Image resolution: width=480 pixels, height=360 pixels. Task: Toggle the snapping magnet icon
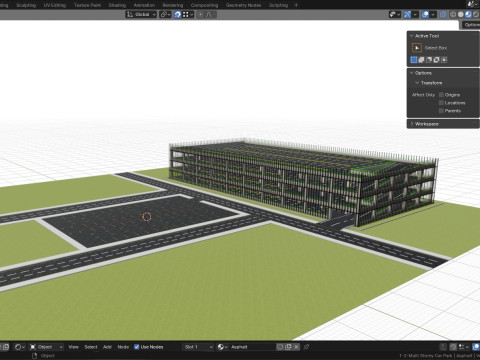(178, 14)
